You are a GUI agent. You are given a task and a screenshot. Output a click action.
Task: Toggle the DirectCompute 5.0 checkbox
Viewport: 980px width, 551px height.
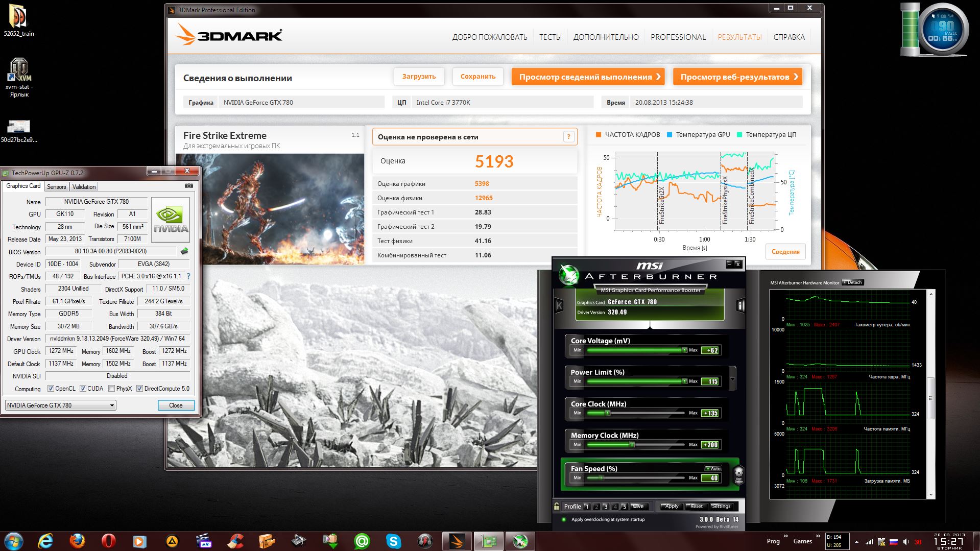click(x=139, y=389)
